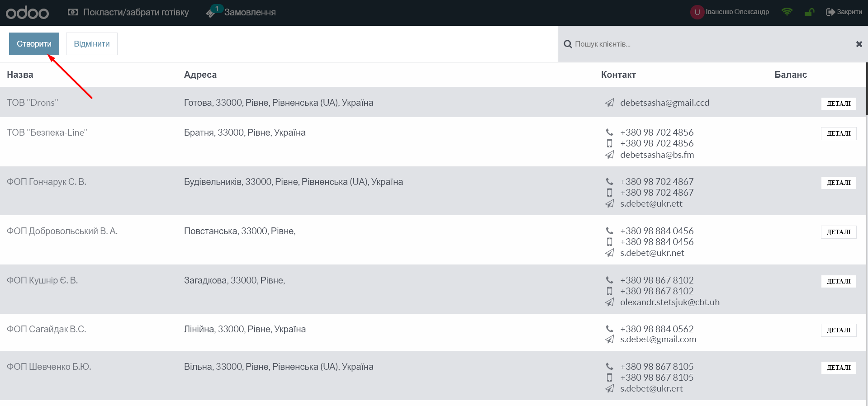Screen dimensions: 868x406
Task: Click the Wi-Fi connection status icon
Action: 787,12
